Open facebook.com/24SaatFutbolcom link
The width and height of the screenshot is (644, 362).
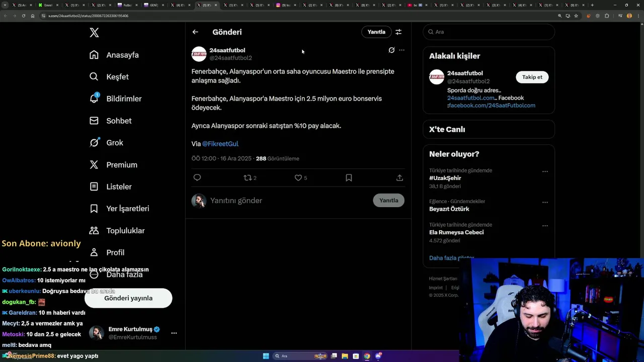[x=492, y=106]
